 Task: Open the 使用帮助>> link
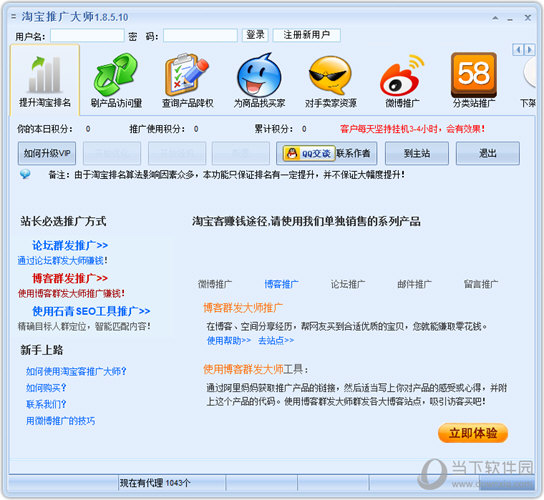click(x=229, y=340)
